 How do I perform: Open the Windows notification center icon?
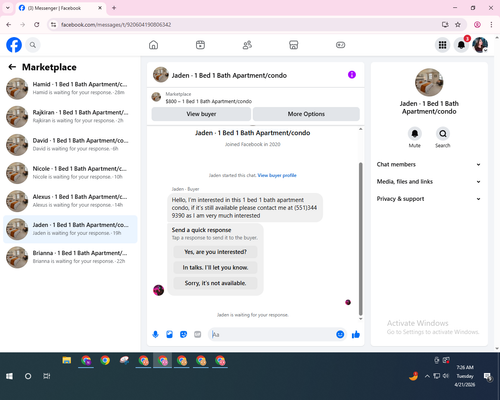pos(488,377)
